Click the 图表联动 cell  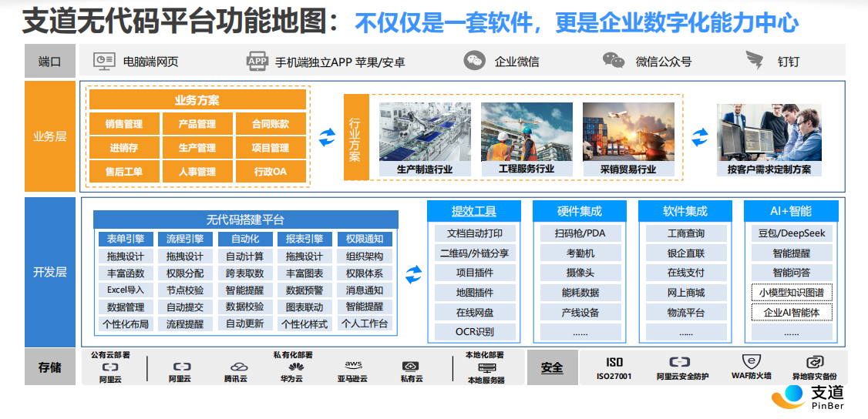(x=304, y=307)
